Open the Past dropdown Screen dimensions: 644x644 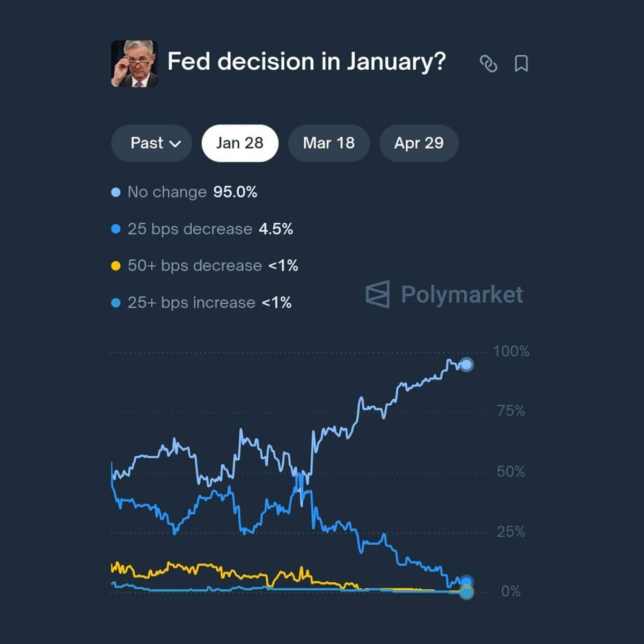click(151, 143)
